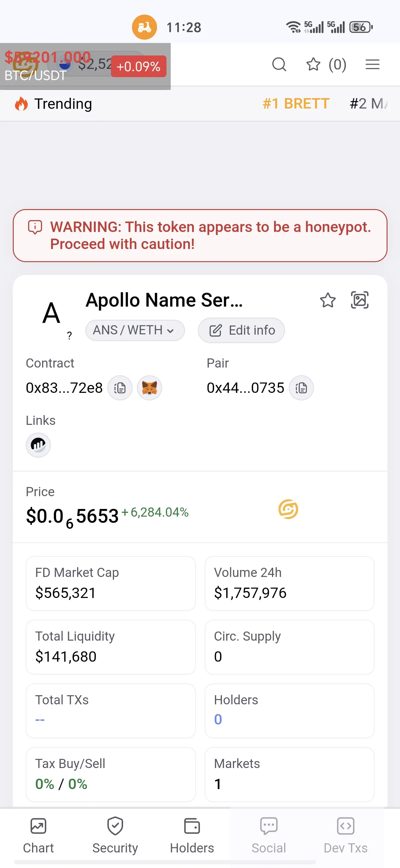Copy the contract address
The width and height of the screenshot is (400, 868).
[120, 388]
